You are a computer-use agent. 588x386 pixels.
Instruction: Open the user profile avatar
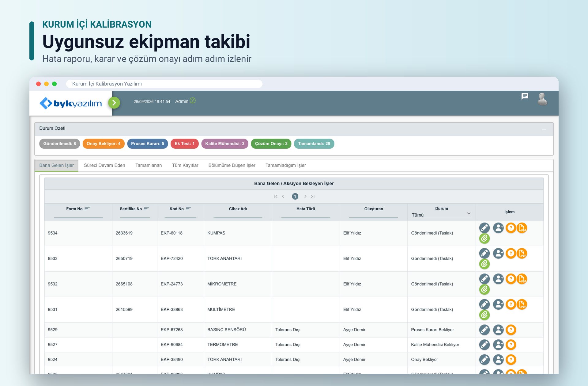click(x=542, y=99)
